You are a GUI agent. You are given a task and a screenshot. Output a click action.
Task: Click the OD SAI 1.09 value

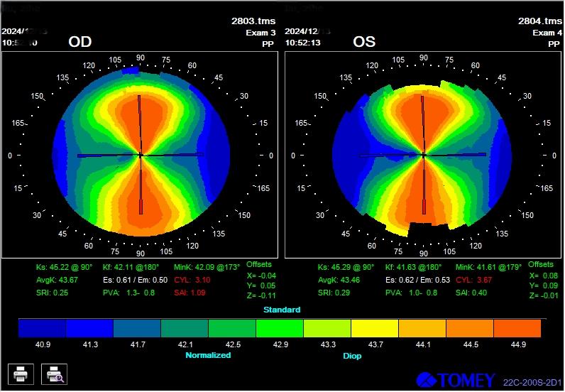(192, 293)
